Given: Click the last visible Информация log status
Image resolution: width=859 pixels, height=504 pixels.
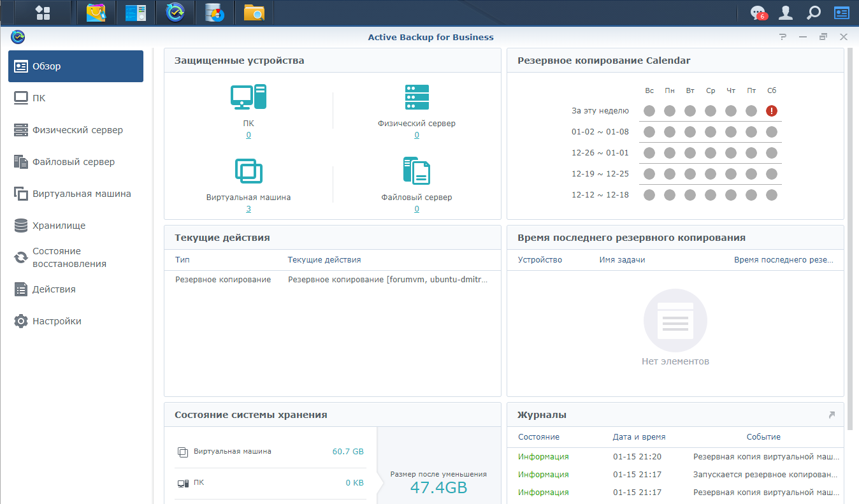Looking at the screenshot, I should 544,493.
